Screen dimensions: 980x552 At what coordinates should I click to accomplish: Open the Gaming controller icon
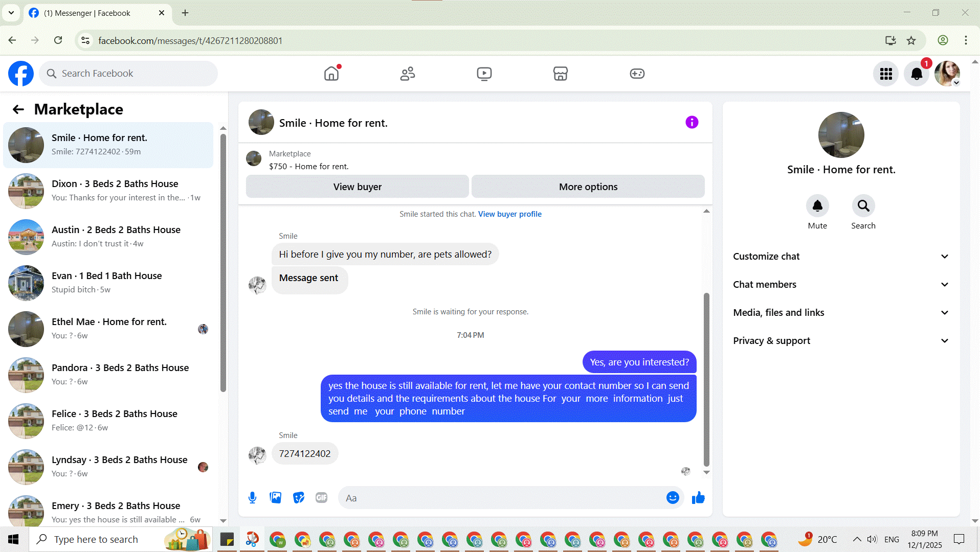(637, 74)
